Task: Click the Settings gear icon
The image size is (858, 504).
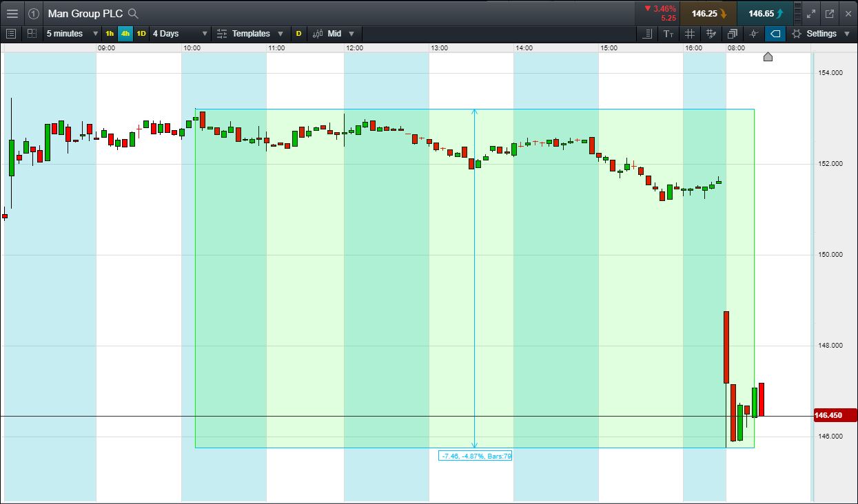Action: [797, 33]
